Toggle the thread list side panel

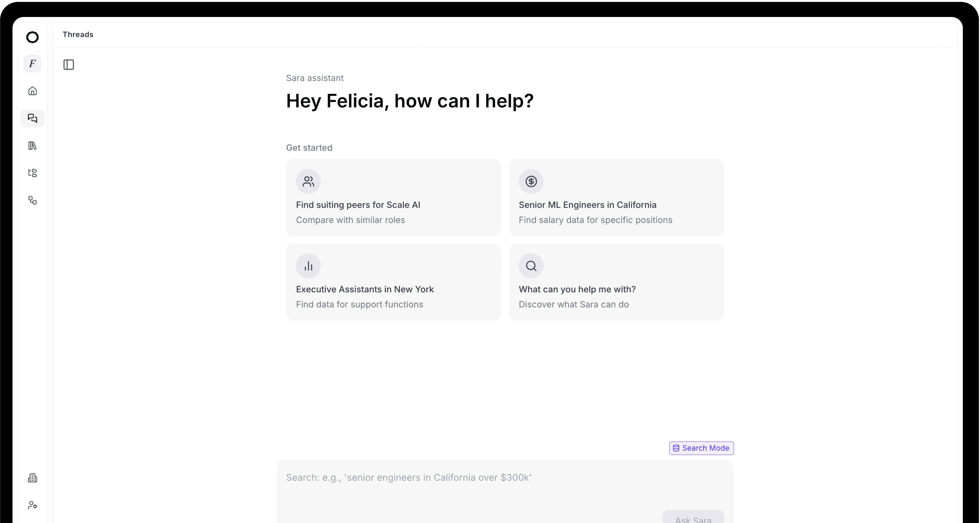pos(68,65)
